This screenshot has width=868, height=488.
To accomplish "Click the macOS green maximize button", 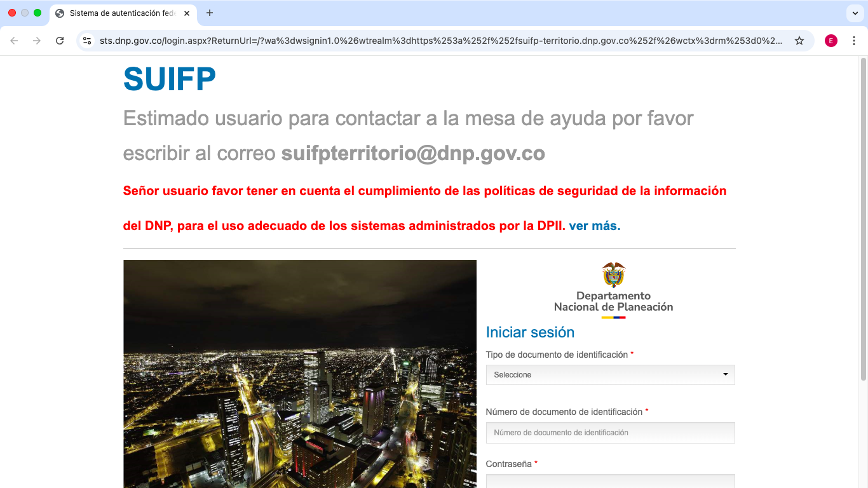I will click(37, 13).
